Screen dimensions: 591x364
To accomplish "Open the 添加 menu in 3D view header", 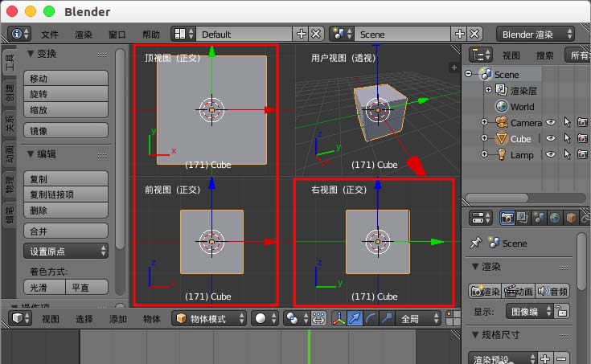I will tap(118, 319).
